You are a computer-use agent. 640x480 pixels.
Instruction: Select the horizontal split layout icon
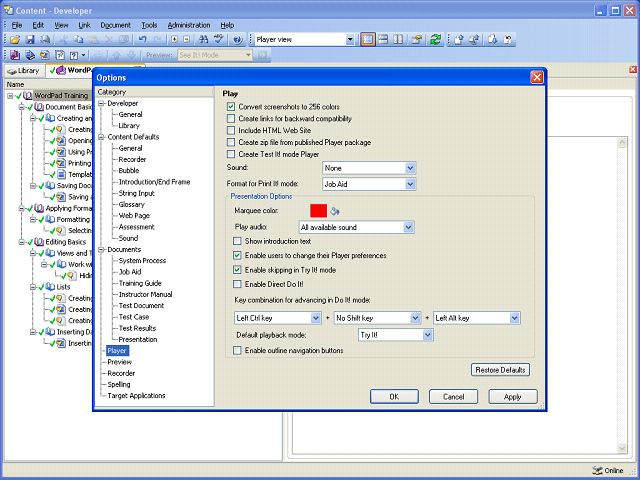point(383,40)
